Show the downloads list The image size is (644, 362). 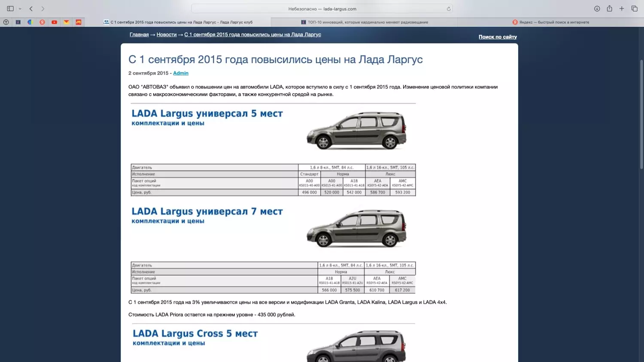pyautogui.click(x=597, y=9)
